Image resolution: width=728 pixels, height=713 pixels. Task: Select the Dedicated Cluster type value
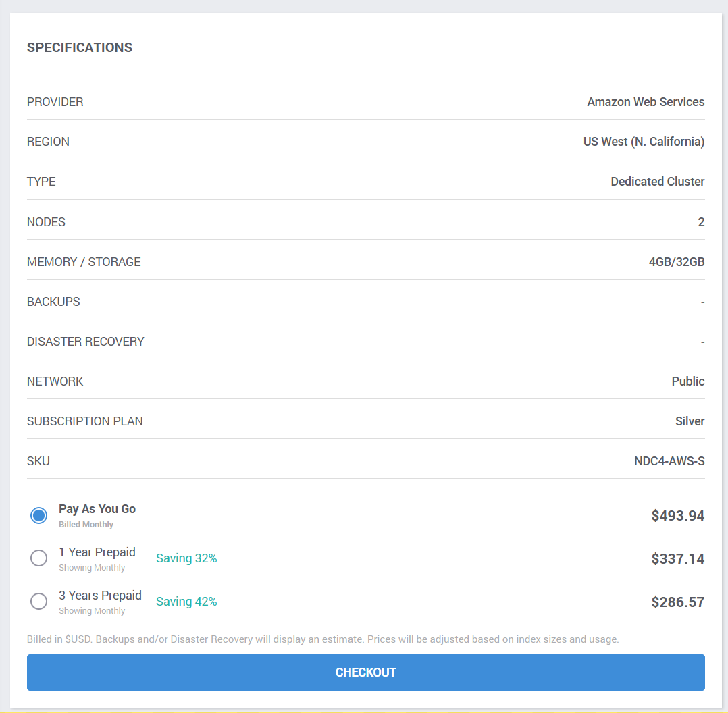(657, 181)
